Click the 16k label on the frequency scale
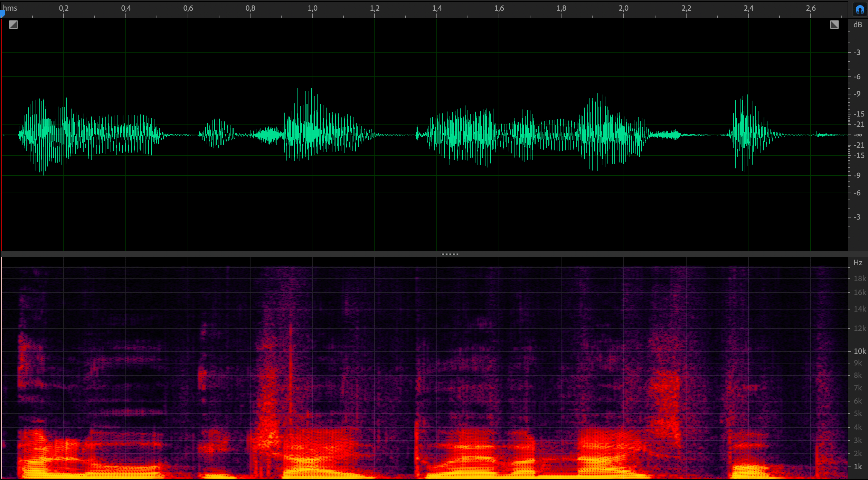The width and height of the screenshot is (868, 480). [x=860, y=293]
